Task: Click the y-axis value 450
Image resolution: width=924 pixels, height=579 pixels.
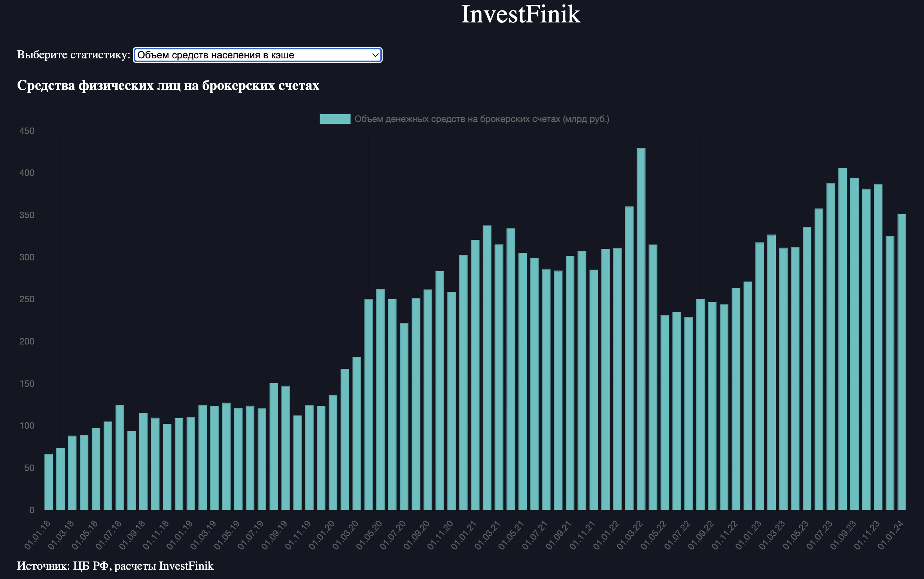Action: [27, 131]
